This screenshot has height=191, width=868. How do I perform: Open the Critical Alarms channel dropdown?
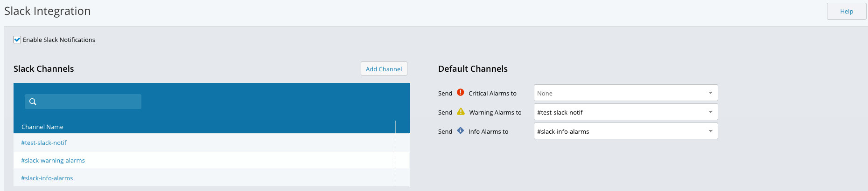click(x=626, y=93)
